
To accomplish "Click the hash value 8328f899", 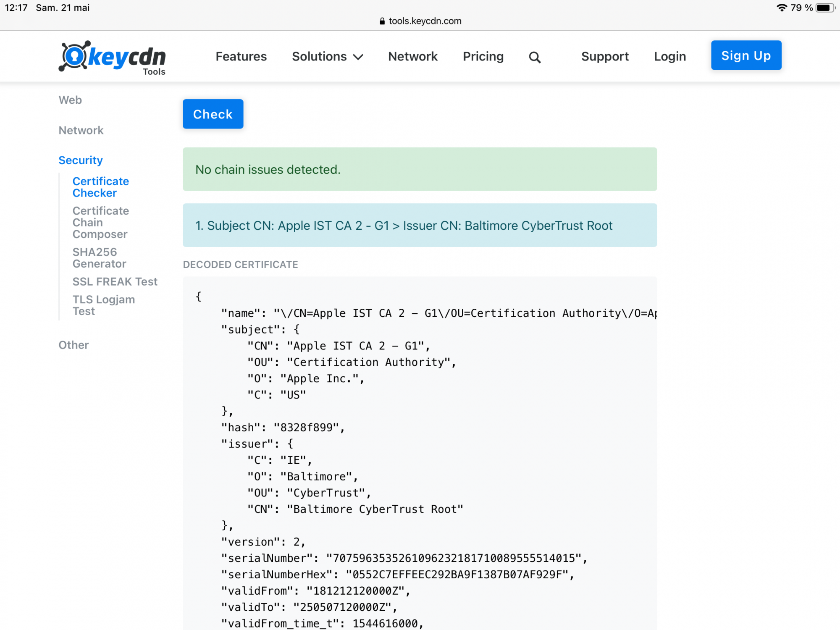I will tap(306, 427).
